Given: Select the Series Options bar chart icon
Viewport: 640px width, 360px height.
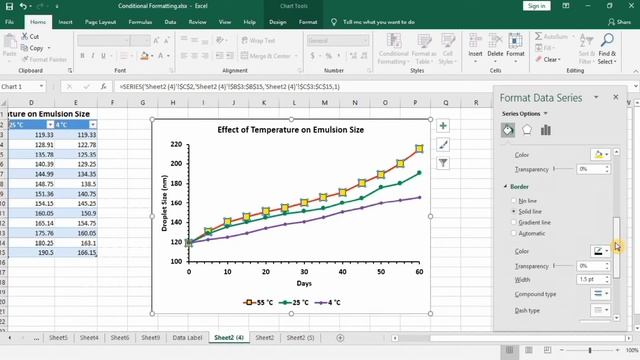Looking at the screenshot, I should click(x=546, y=130).
